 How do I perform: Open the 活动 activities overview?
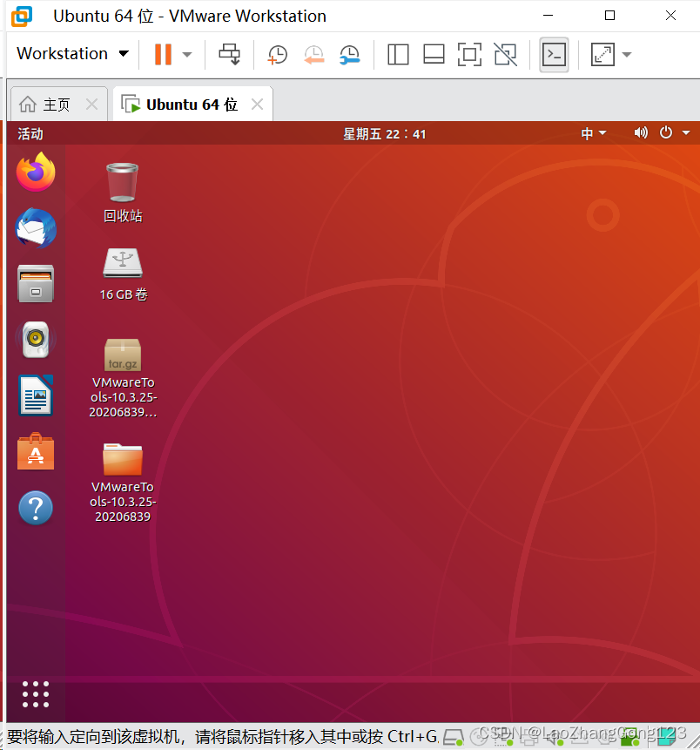[30, 133]
